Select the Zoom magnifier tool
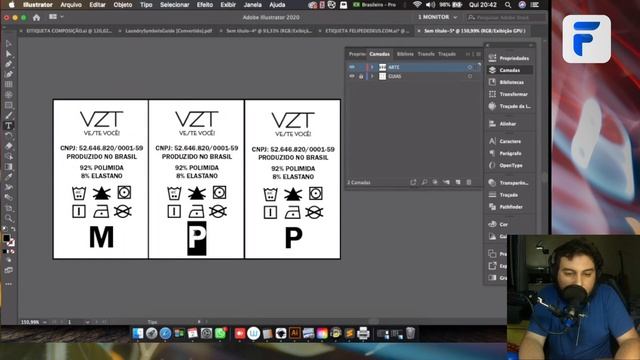 click(x=9, y=218)
